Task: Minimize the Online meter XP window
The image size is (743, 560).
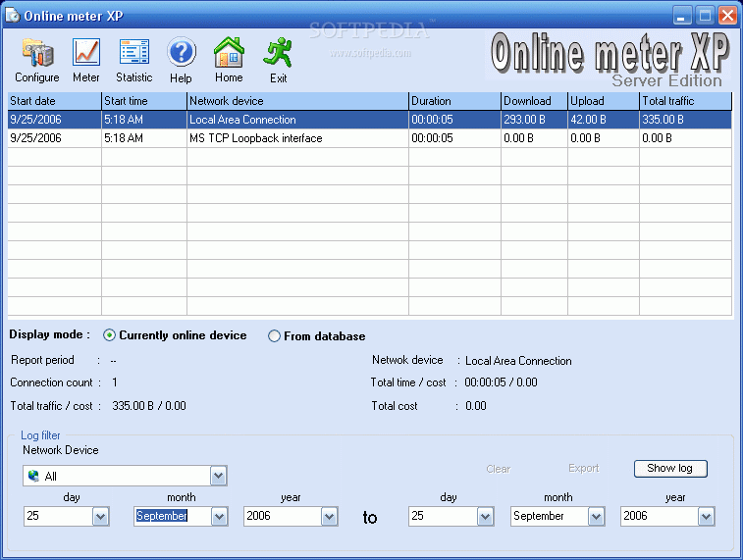Action: 681,15
